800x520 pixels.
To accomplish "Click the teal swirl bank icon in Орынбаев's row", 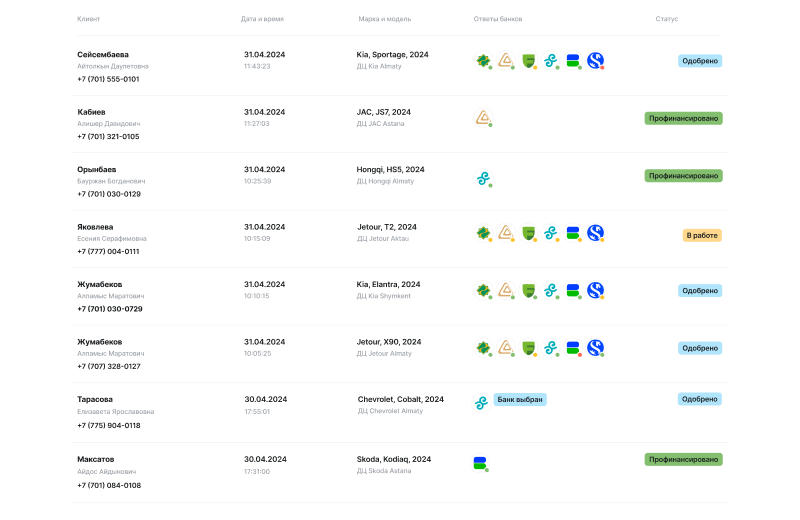I will [x=482, y=178].
